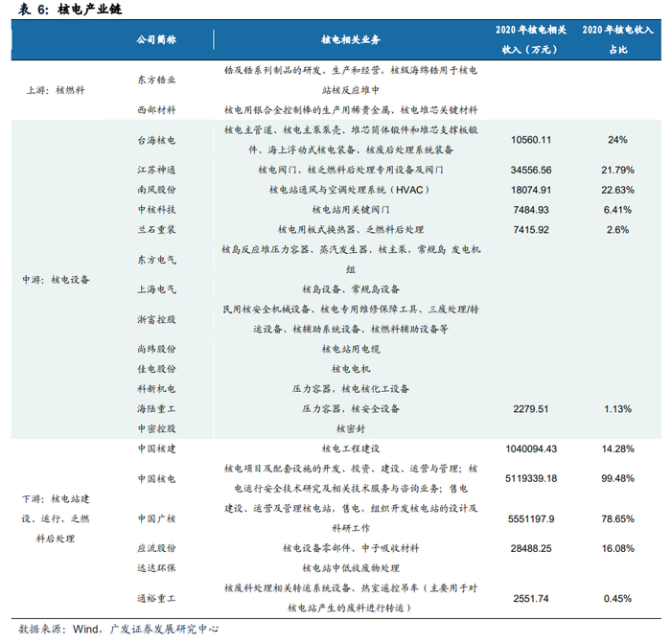Select revenue value 10560.11
This screenshot has height=644, width=671.
click(531, 140)
